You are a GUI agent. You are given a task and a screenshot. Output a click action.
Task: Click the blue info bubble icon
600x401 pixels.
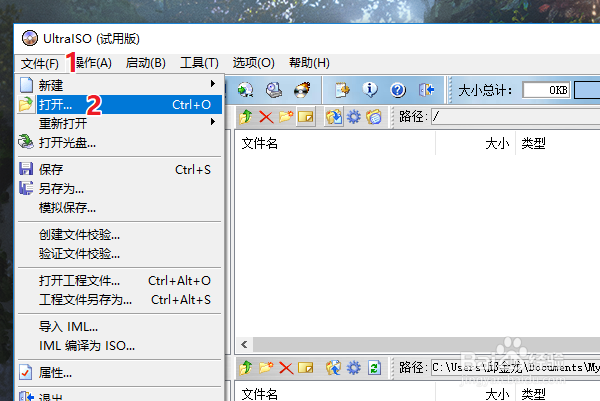(x=370, y=90)
